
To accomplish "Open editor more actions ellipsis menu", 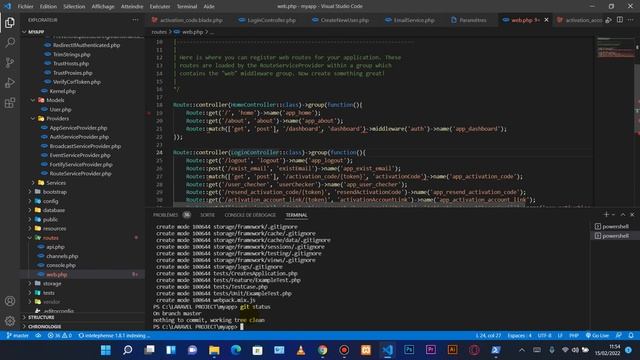I will pos(631,20).
